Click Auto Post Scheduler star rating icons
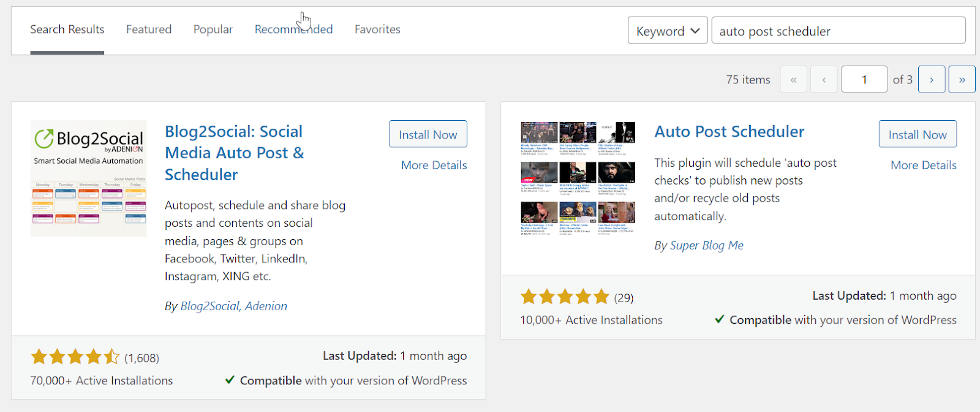980x412 pixels. click(565, 297)
